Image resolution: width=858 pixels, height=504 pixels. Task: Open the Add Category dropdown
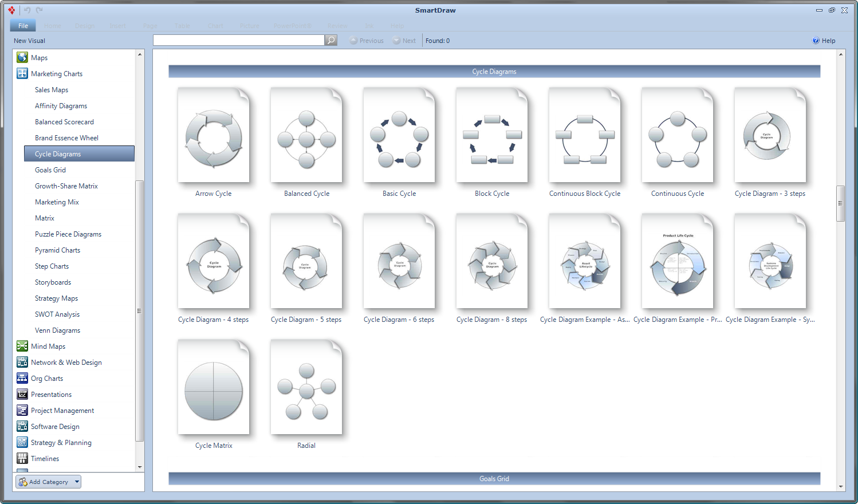pyautogui.click(x=77, y=482)
